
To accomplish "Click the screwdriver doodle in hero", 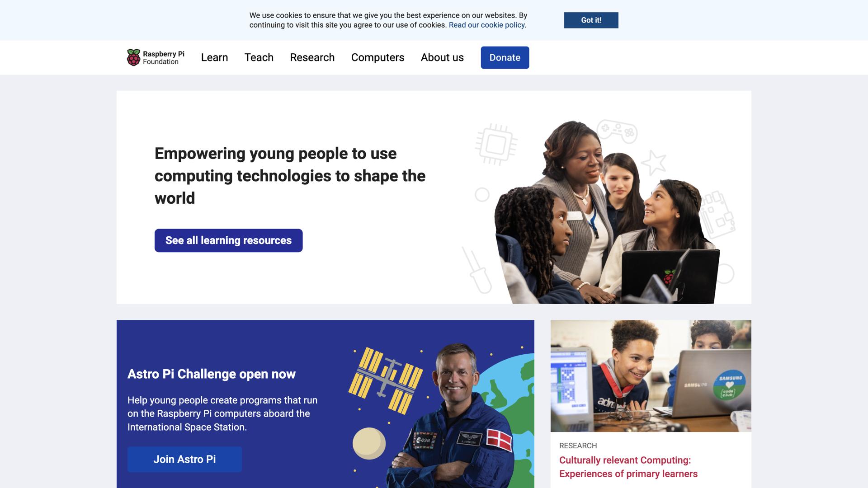I will point(476,270).
